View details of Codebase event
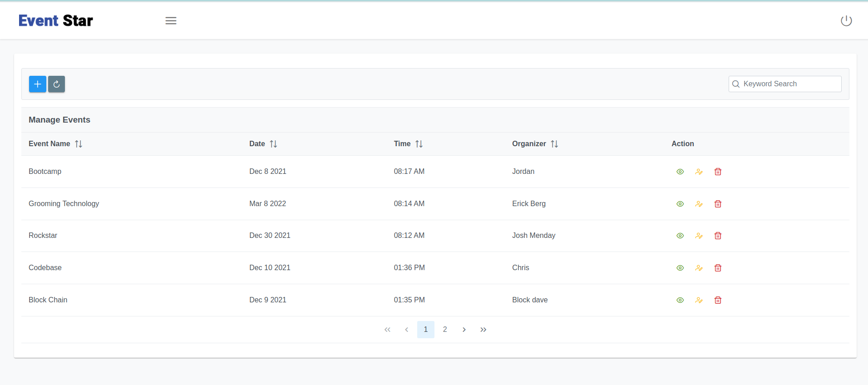 pyautogui.click(x=680, y=268)
